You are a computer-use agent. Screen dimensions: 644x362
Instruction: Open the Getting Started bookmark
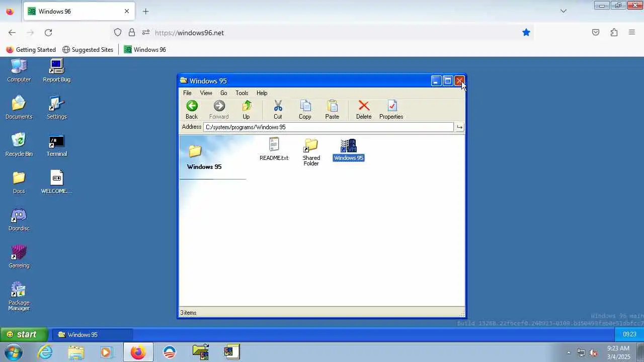coord(31,49)
